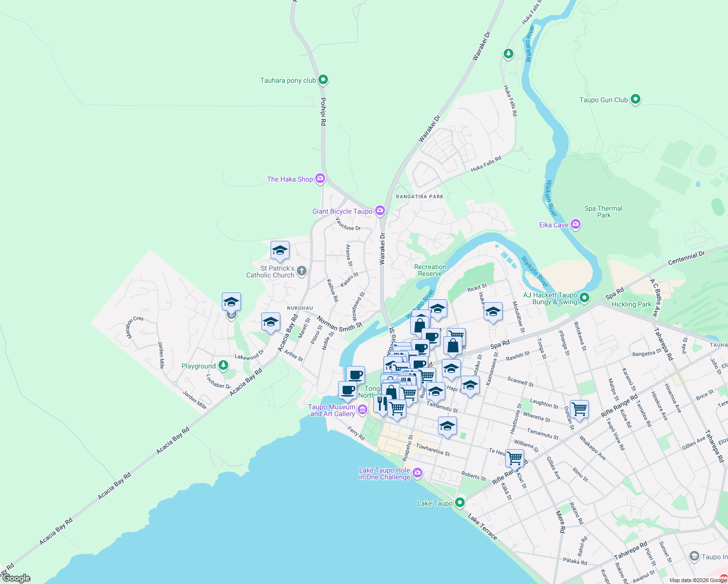The image size is (728, 584).
Task: Select school marker above St Patrick's Church
Action: pyautogui.click(x=280, y=251)
